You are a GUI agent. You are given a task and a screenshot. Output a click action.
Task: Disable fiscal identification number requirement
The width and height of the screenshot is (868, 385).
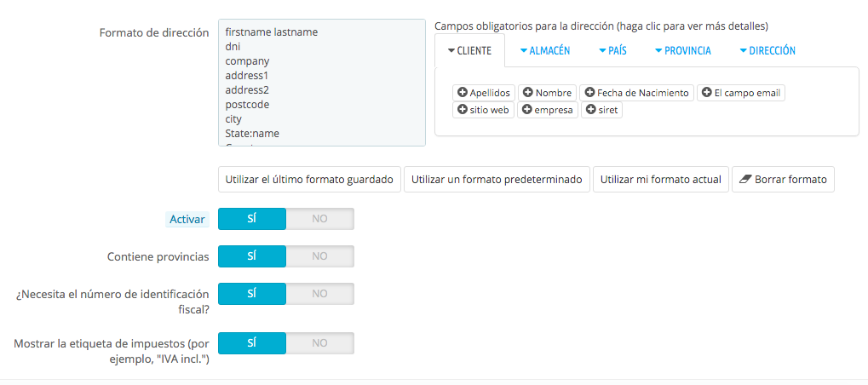pyautogui.click(x=319, y=294)
